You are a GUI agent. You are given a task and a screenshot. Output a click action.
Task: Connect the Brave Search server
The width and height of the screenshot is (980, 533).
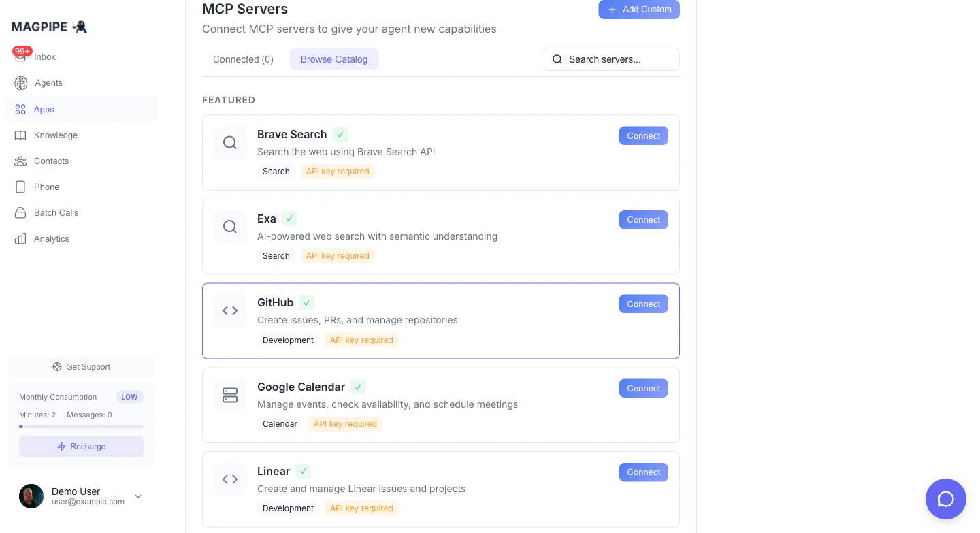point(643,135)
